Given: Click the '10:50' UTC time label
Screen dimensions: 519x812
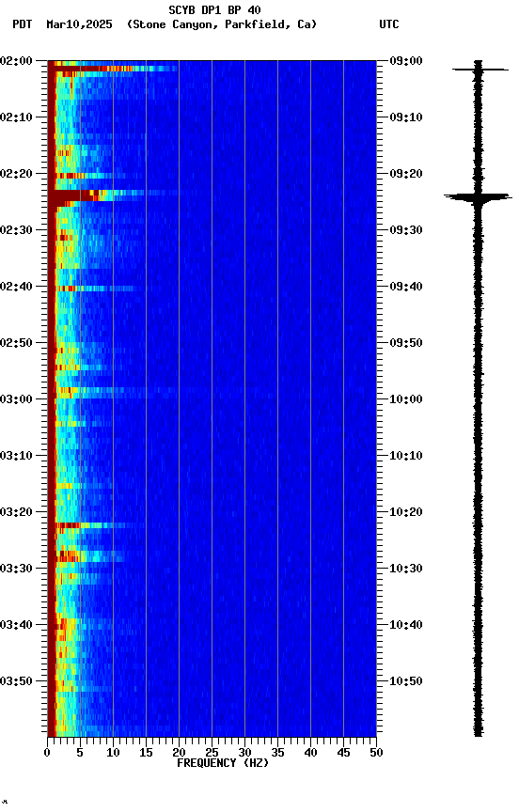Looking at the screenshot, I should tap(406, 681).
